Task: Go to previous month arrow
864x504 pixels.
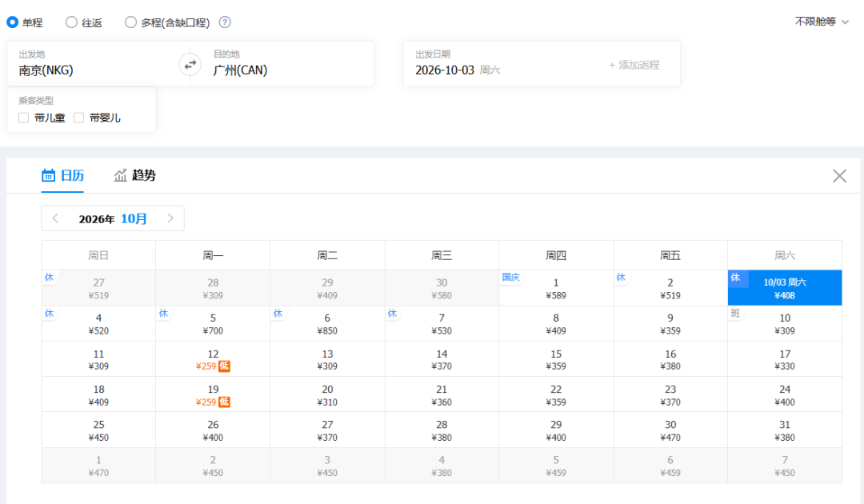Action: 56,218
